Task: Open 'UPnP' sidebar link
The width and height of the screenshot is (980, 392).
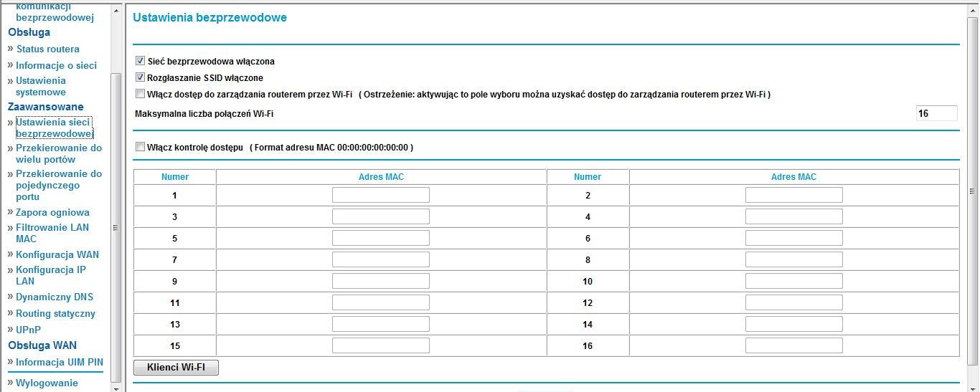Action: pyautogui.click(x=28, y=330)
